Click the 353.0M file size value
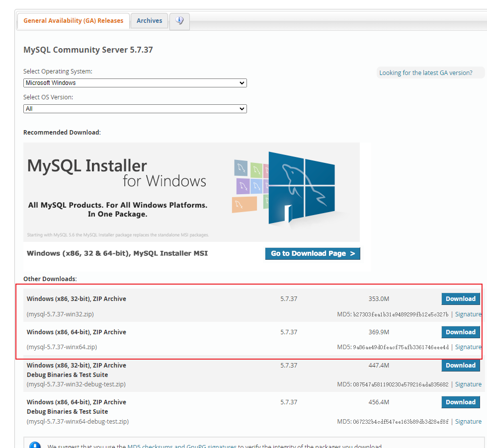The height and width of the screenshot is (448, 487). click(379, 299)
